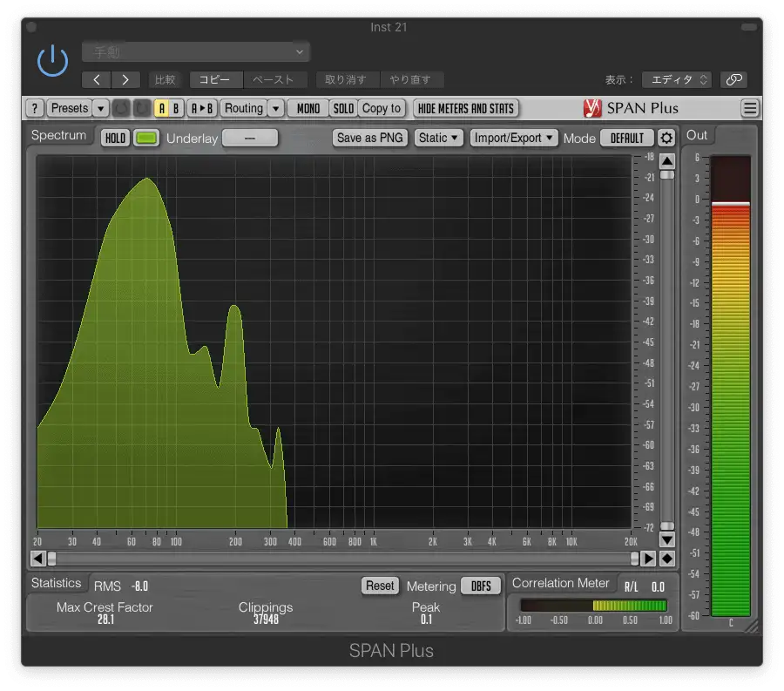Click the やり直す redo button
This screenshot has width=784, height=691.
click(x=411, y=79)
